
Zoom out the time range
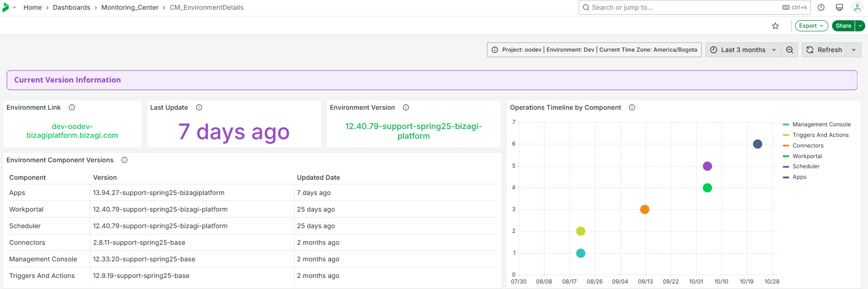(x=790, y=50)
